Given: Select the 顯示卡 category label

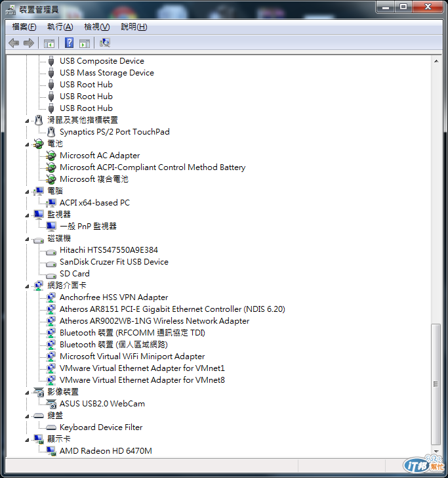Looking at the screenshot, I should [59, 439].
